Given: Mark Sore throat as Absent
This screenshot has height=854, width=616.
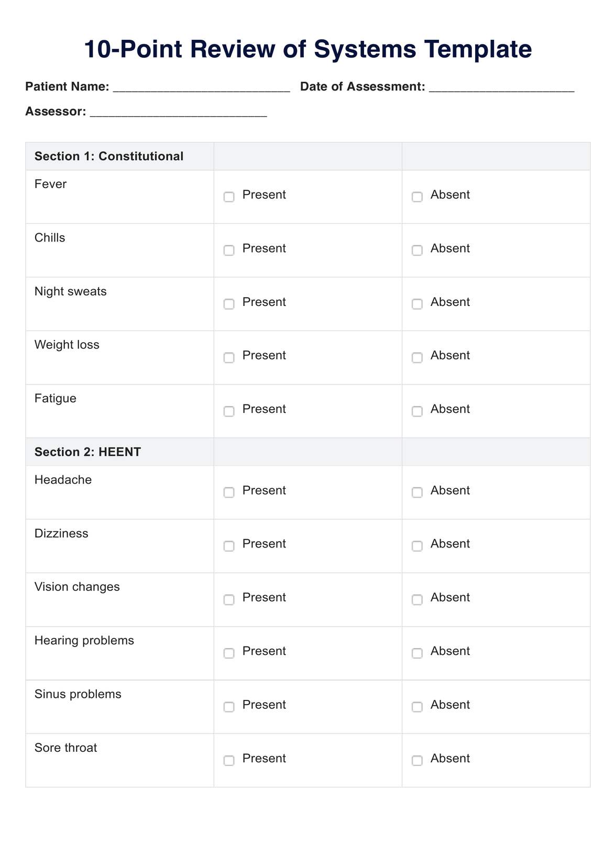Looking at the screenshot, I should 417,761.
